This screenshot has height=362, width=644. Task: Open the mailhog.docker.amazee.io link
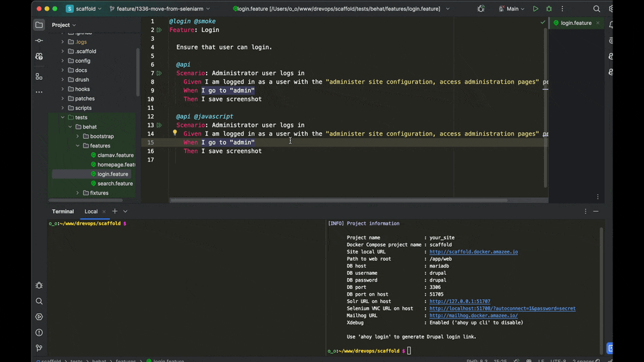click(473, 316)
